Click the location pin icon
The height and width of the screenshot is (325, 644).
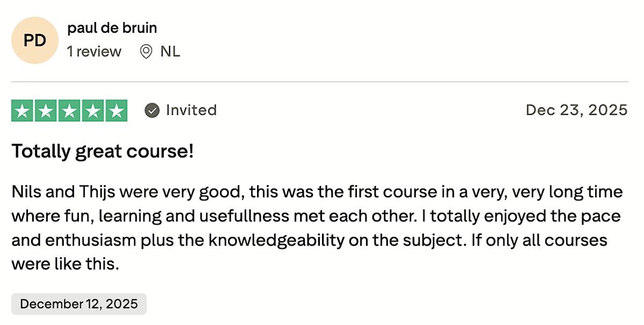point(145,52)
